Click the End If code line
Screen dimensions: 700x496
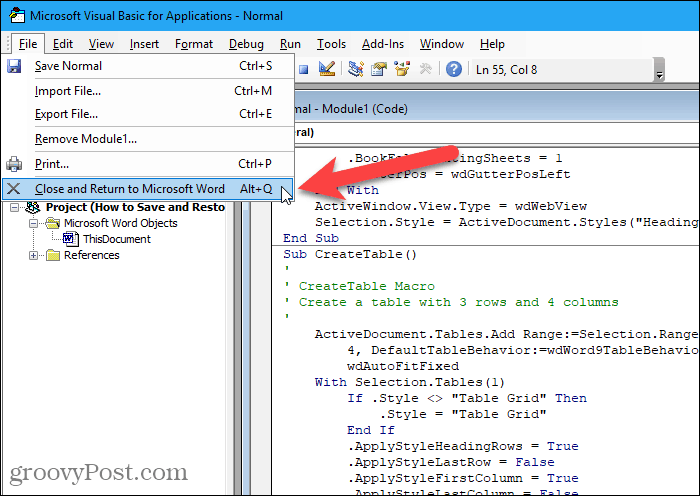pos(371,430)
